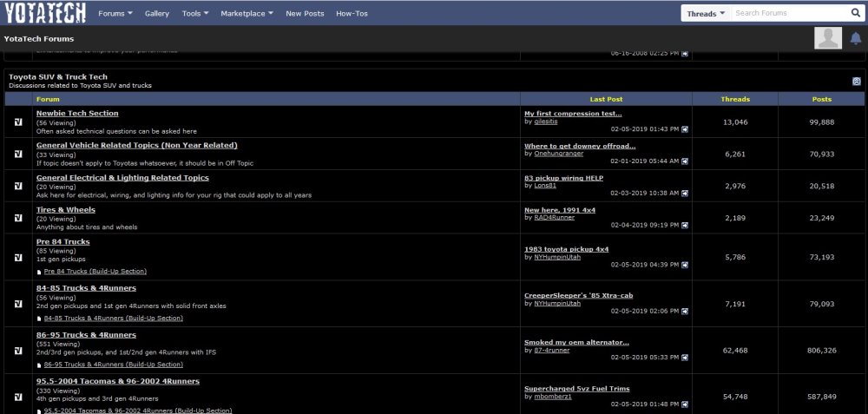Open the Marketplace dropdown menu
This screenshot has width=868, height=414.
click(x=247, y=13)
